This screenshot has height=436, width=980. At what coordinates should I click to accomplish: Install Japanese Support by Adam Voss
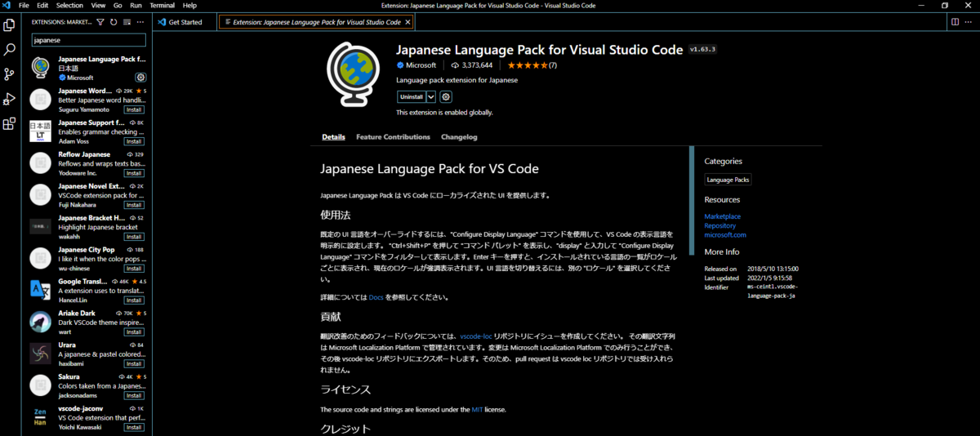[135, 141]
